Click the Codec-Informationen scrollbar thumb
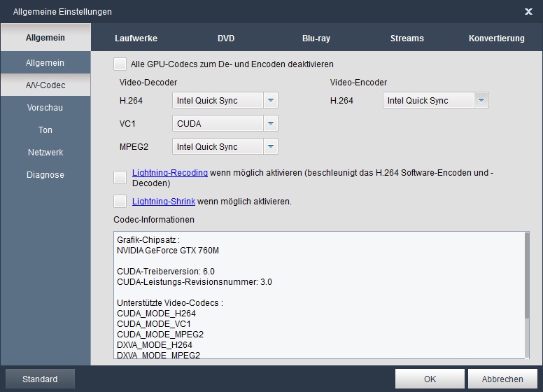The image size is (543, 392). tap(527, 276)
